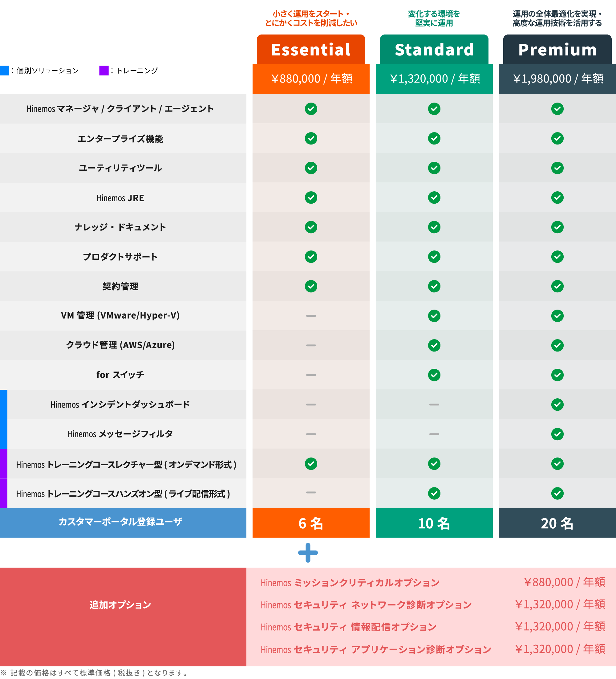This screenshot has height=679, width=616.
Task: Click the ユーティリティツール row label
Action: [x=120, y=168]
